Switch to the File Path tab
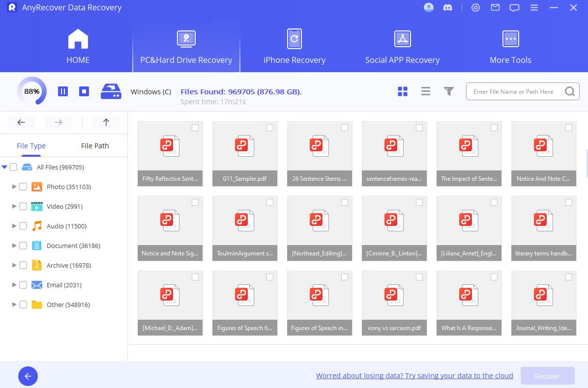The height and width of the screenshot is (388, 588). (x=94, y=145)
